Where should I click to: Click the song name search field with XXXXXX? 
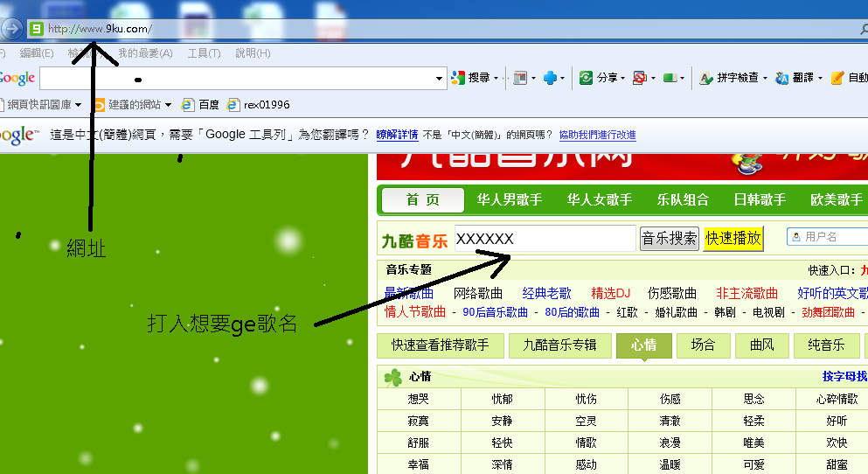pyautogui.click(x=544, y=239)
